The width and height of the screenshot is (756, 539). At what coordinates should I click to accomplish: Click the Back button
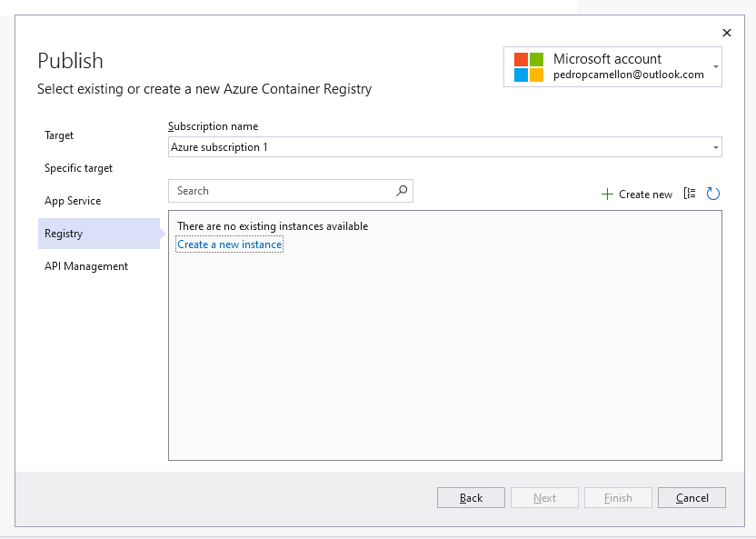[471, 497]
